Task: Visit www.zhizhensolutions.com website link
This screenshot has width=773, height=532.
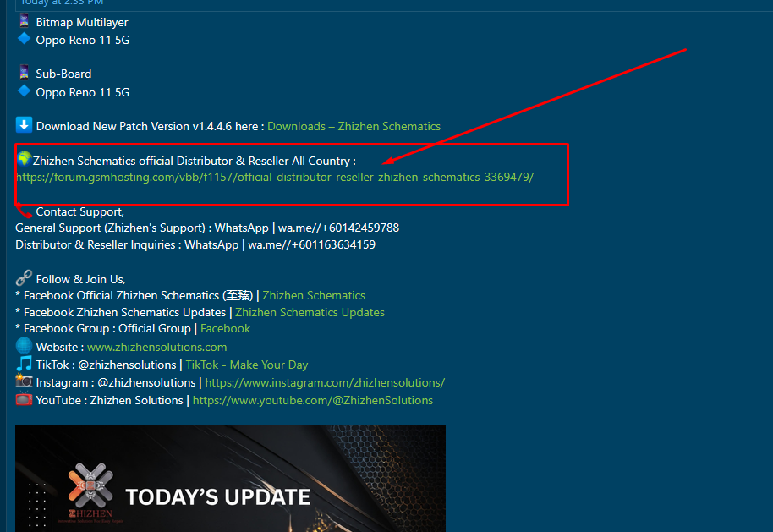Action: pyautogui.click(x=156, y=347)
